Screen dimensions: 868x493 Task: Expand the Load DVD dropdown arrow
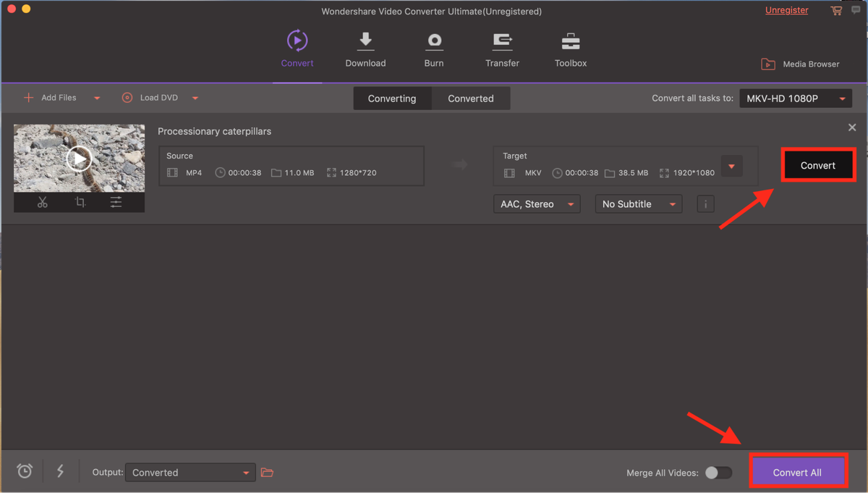coord(195,98)
